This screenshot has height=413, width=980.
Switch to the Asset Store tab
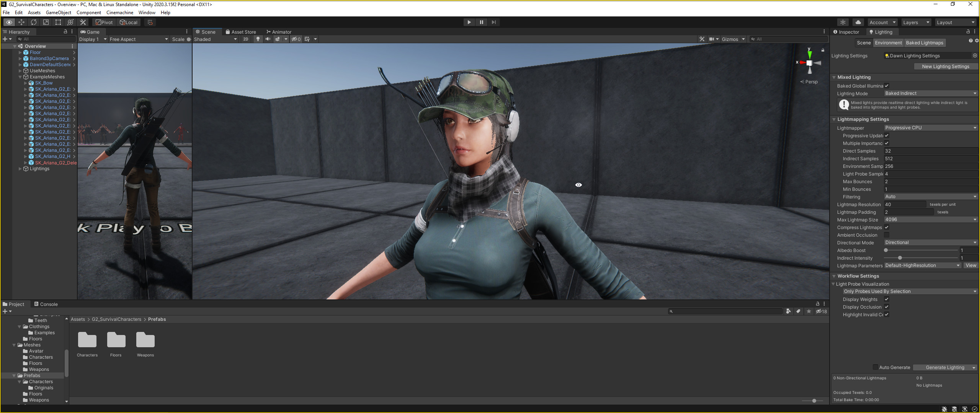[x=241, y=32]
